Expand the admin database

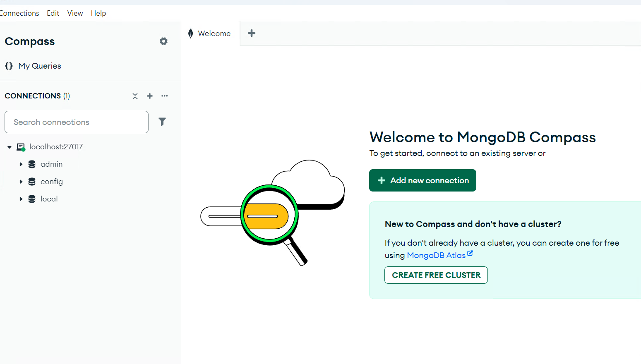pos(22,164)
